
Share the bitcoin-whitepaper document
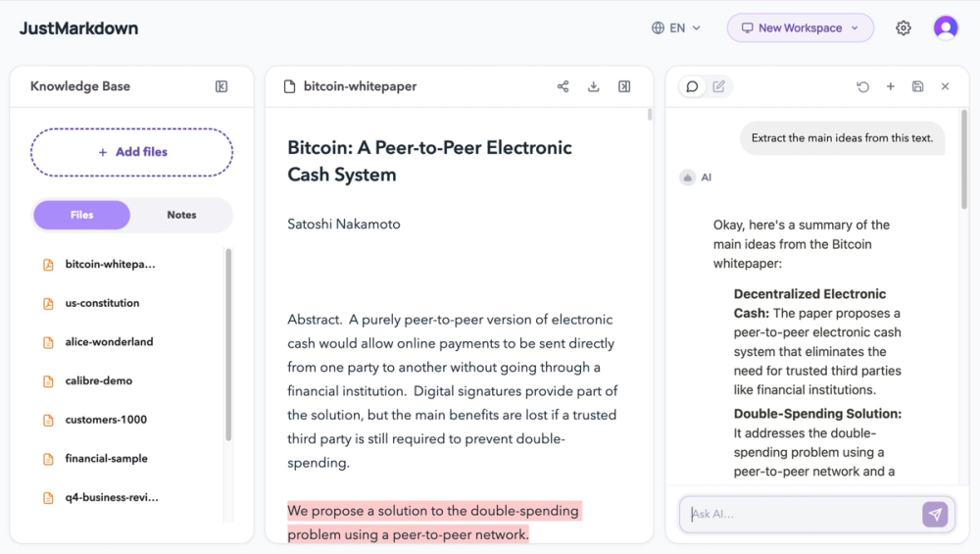click(x=563, y=86)
